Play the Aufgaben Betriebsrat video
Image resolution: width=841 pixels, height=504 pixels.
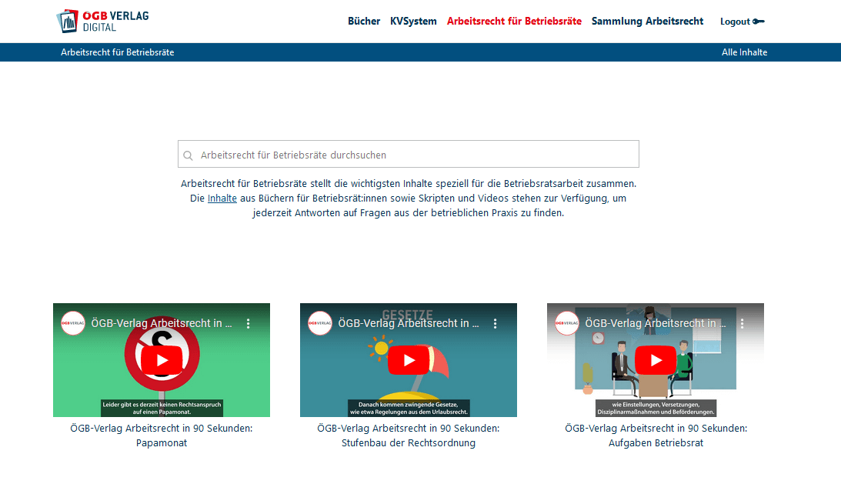tap(656, 360)
